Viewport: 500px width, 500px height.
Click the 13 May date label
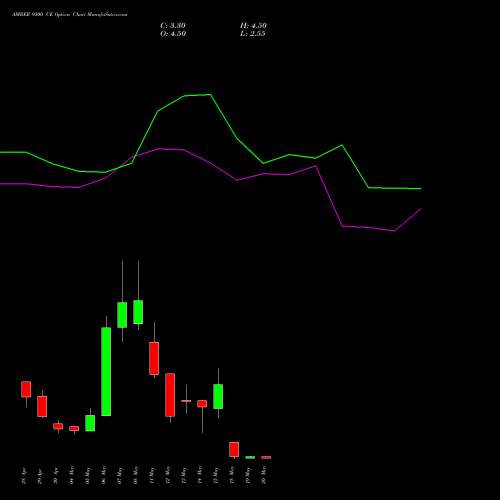[184, 475]
